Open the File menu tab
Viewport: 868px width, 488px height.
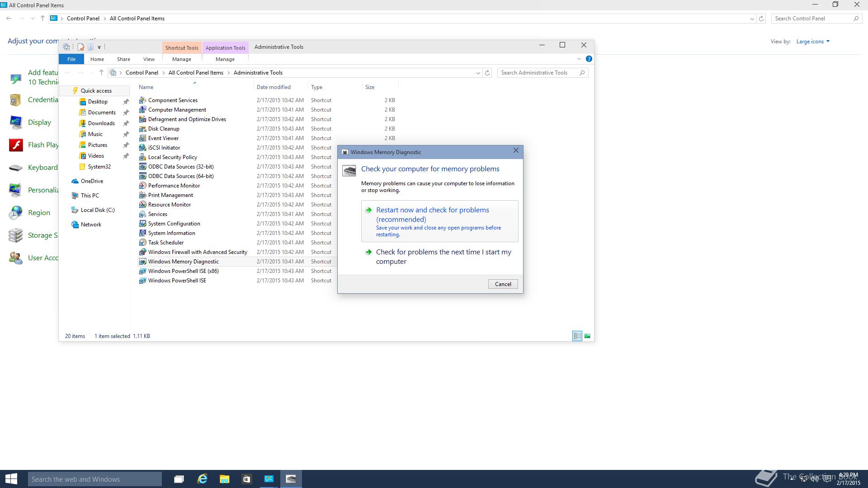(71, 59)
